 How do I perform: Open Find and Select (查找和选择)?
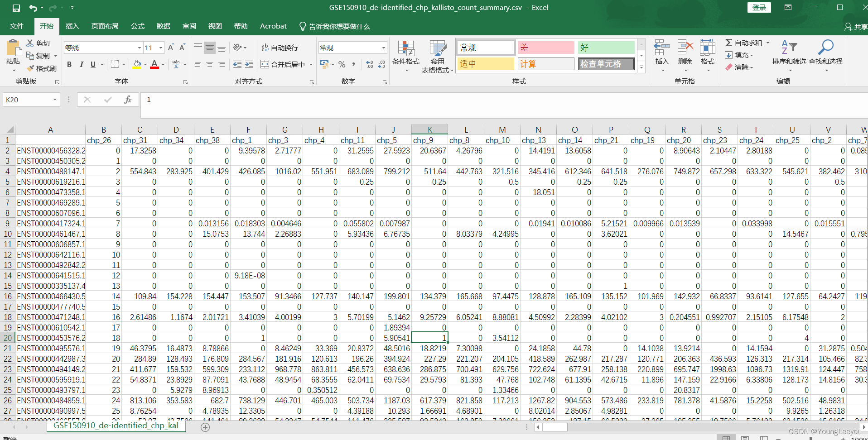point(826,55)
